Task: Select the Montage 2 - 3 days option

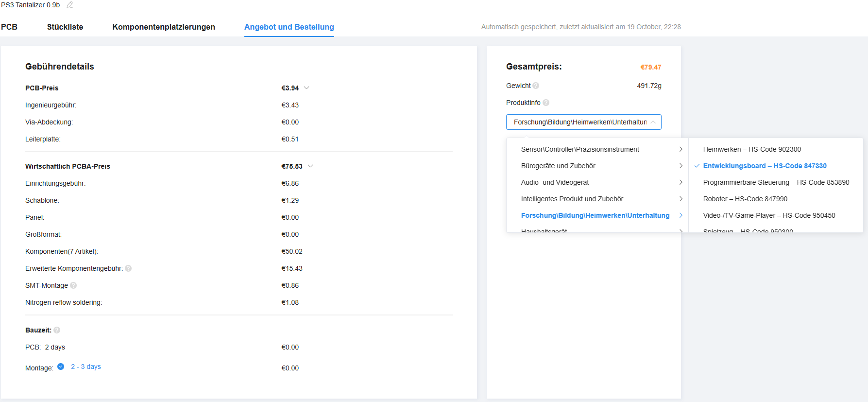Action: pos(61,367)
